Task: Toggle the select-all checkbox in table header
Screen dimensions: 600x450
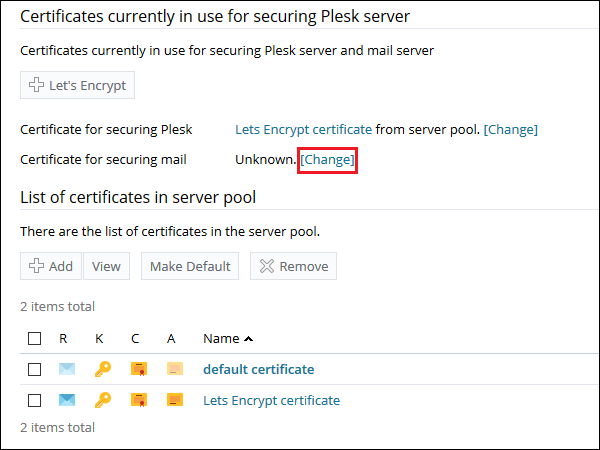Action: pos(35,339)
